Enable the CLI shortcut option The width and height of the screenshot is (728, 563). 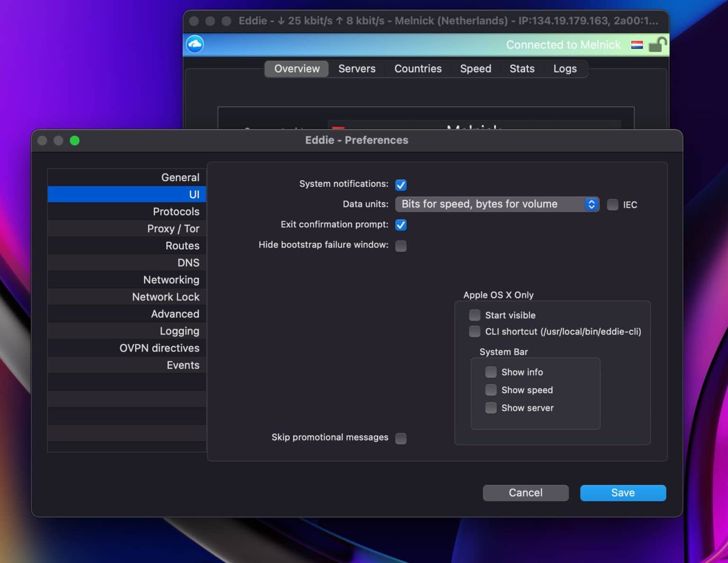click(x=474, y=331)
